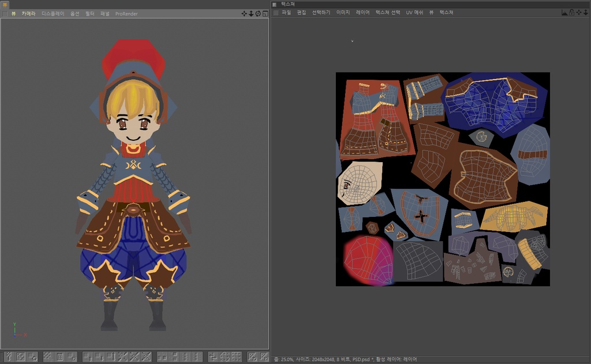Open the ProRender menu

click(126, 14)
